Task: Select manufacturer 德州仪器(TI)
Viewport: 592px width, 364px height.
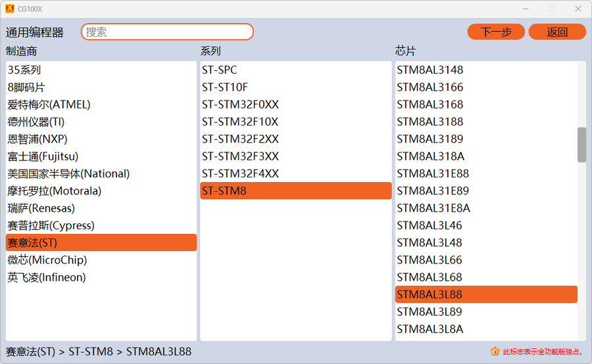Action: [36, 122]
